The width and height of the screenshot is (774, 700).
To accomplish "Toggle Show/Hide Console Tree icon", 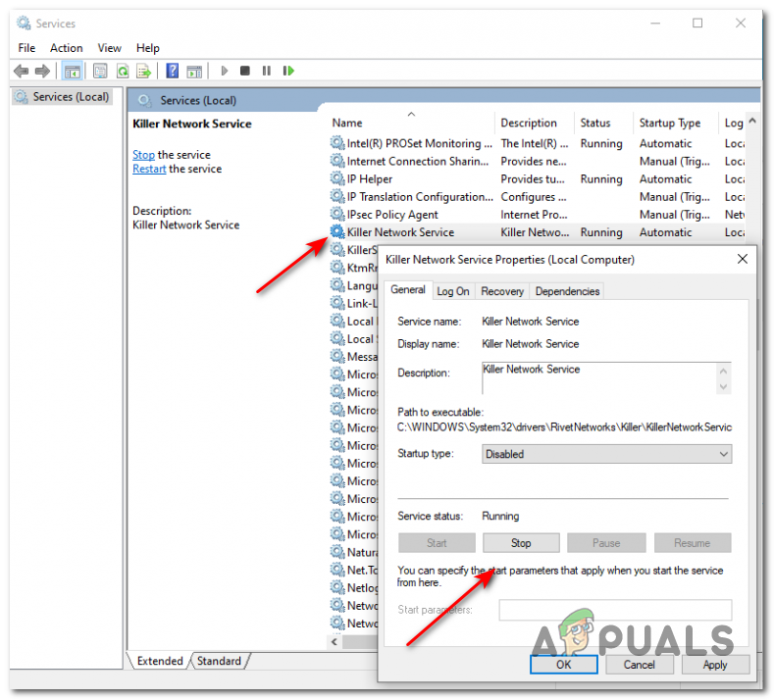I will pos(72,72).
